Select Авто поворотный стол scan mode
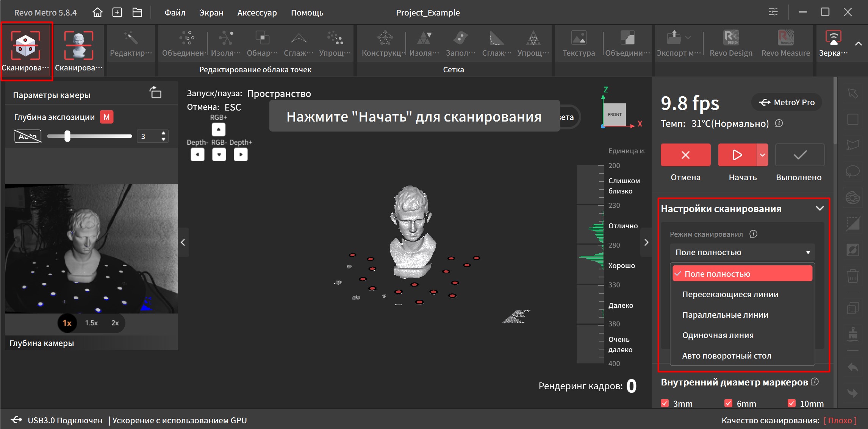Viewport: 868px width, 429px height. [726, 356]
